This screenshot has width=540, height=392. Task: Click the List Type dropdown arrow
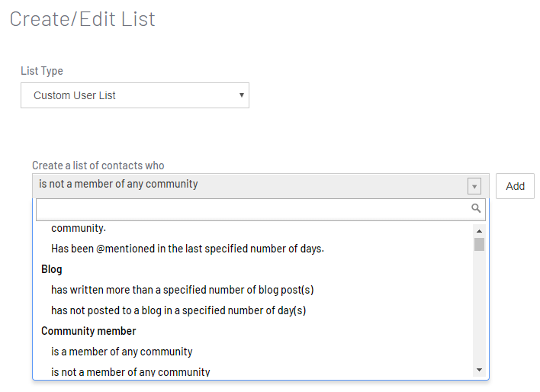click(242, 95)
